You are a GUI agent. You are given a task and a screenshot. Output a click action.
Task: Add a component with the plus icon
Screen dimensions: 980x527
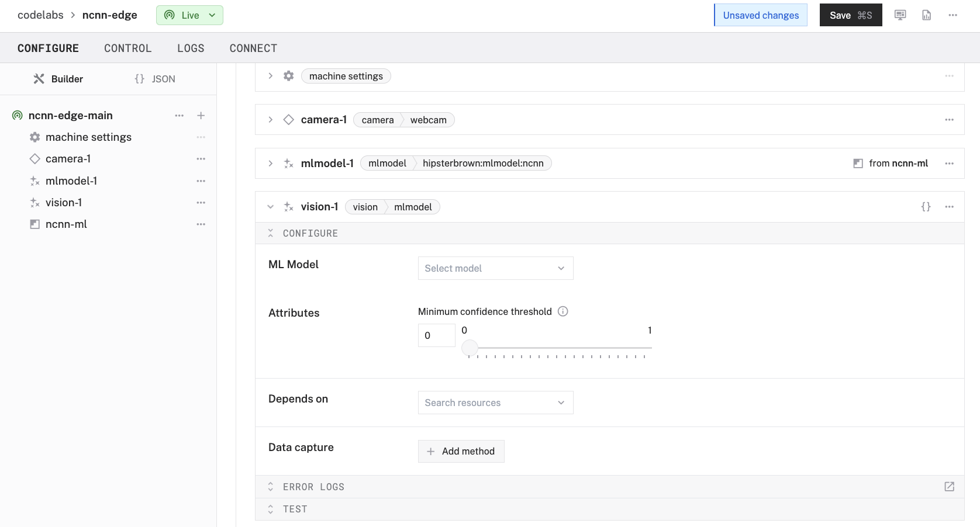(x=201, y=116)
